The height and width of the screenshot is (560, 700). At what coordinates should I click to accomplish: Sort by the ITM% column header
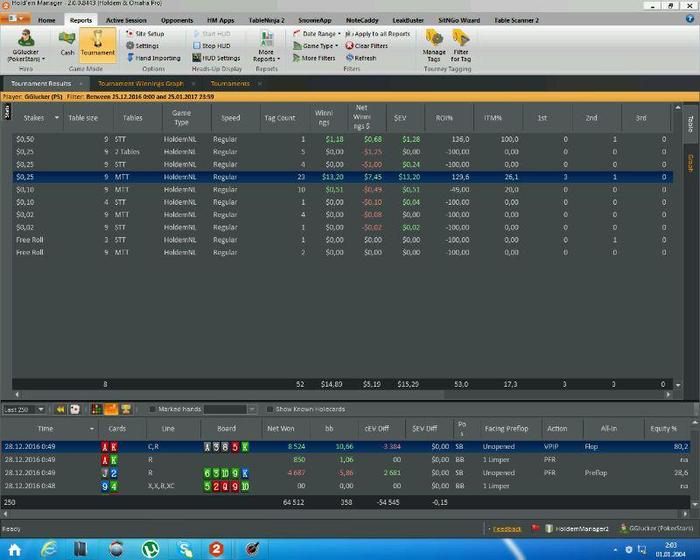click(x=493, y=118)
